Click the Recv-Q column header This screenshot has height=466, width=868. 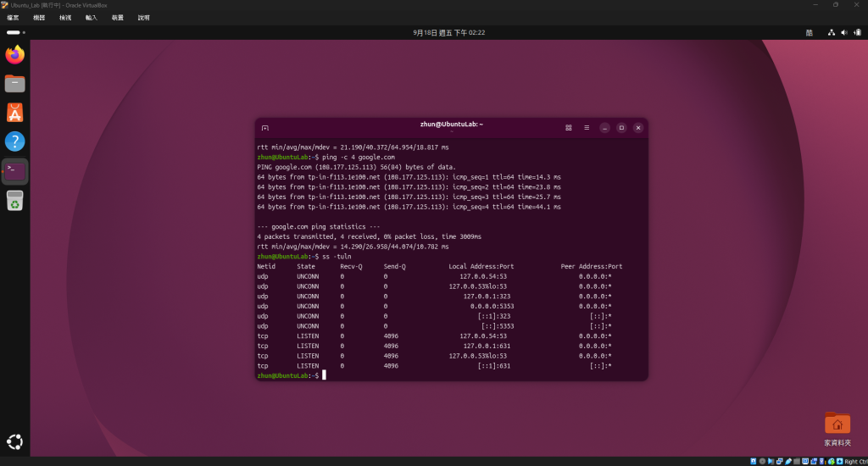point(352,266)
